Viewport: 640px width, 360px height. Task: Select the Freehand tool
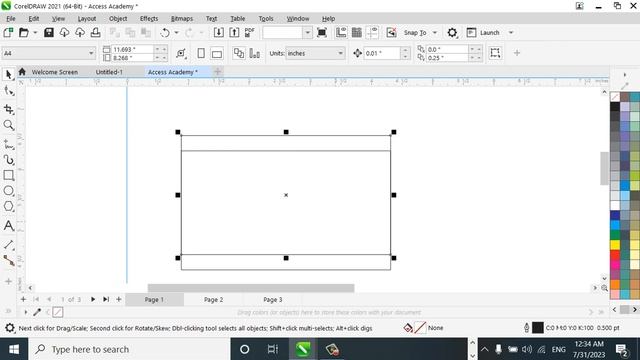9,144
